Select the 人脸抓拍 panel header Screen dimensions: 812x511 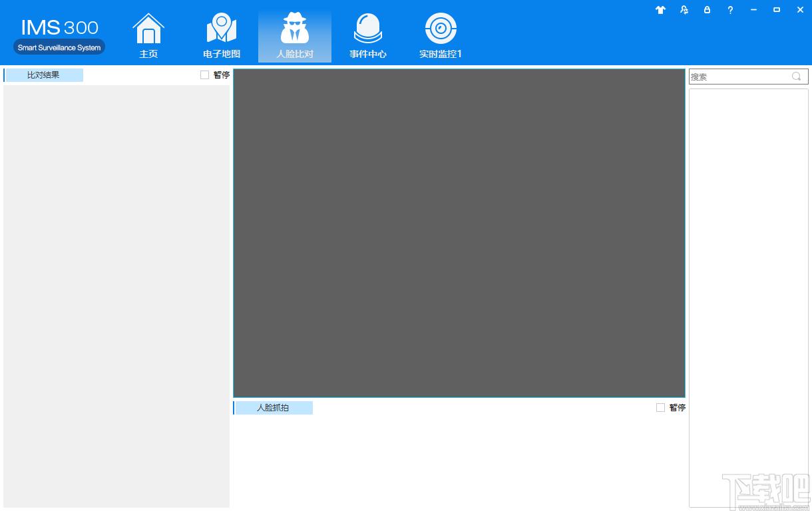coord(273,408)
